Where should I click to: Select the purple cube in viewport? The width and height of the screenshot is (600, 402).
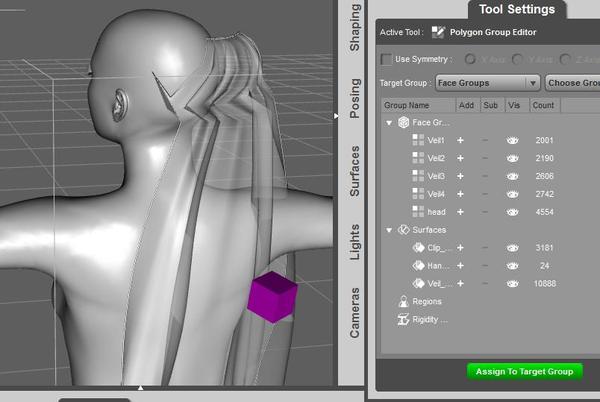pos(272,297)
